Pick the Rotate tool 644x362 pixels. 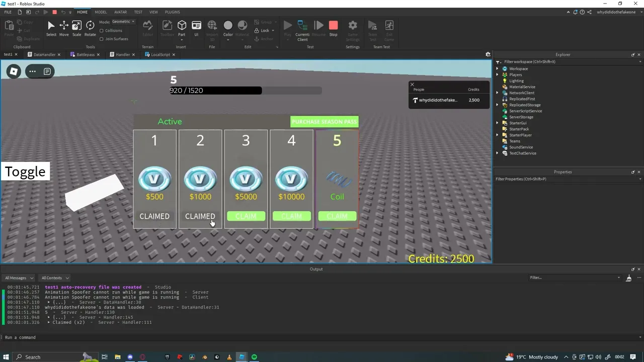(x=90, y=28)
